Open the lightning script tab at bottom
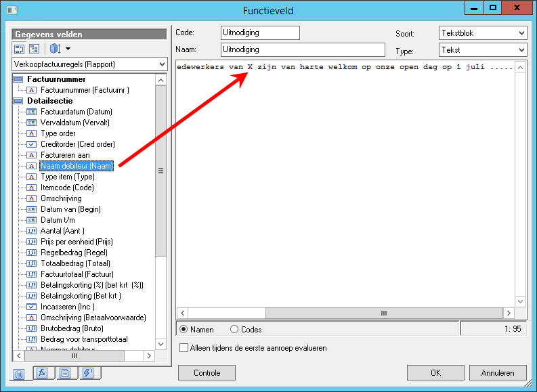The height and width of the screenshot is (392, 537). pyautogui.click(x=88, y=373)
